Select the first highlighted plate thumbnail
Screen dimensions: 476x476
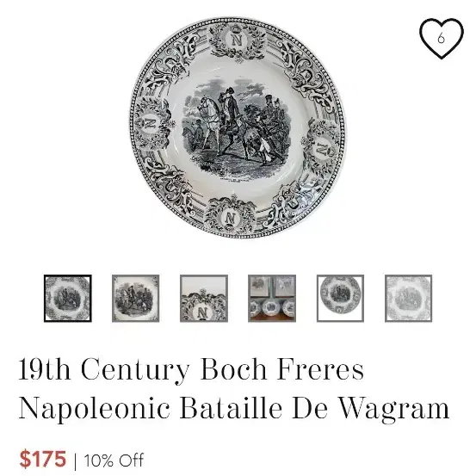point(68,298)
